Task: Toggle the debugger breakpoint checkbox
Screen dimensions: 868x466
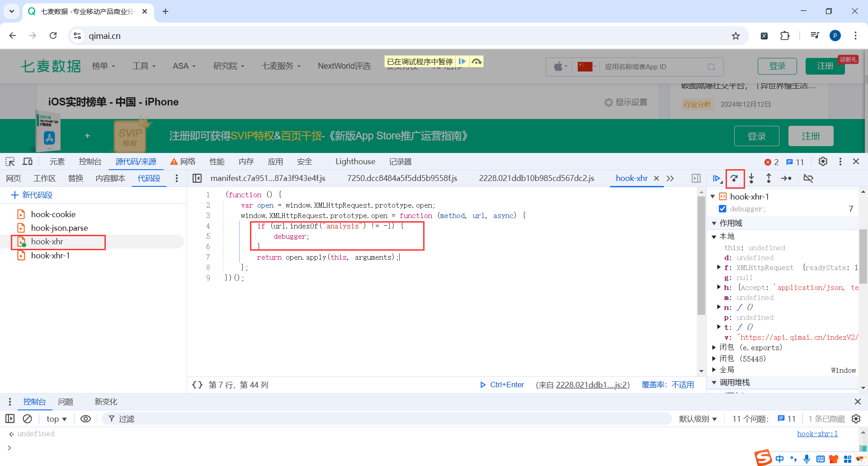Action: [x=722, y=209]
